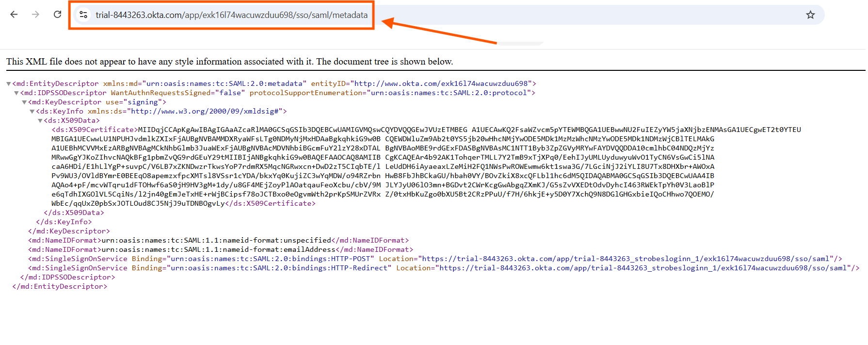Click the 'This XML file does not appear' message

(229, 62)
